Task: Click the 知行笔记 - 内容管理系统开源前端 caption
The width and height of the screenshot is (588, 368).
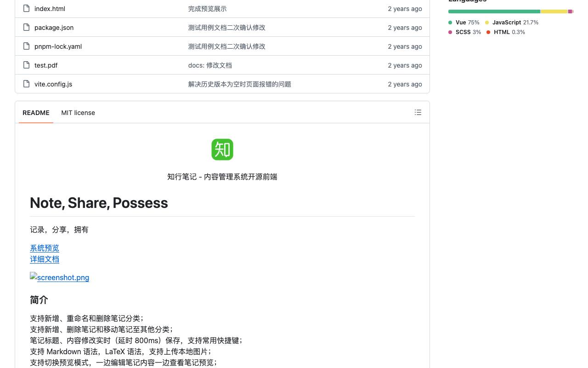Action: [x=222, y=177]
